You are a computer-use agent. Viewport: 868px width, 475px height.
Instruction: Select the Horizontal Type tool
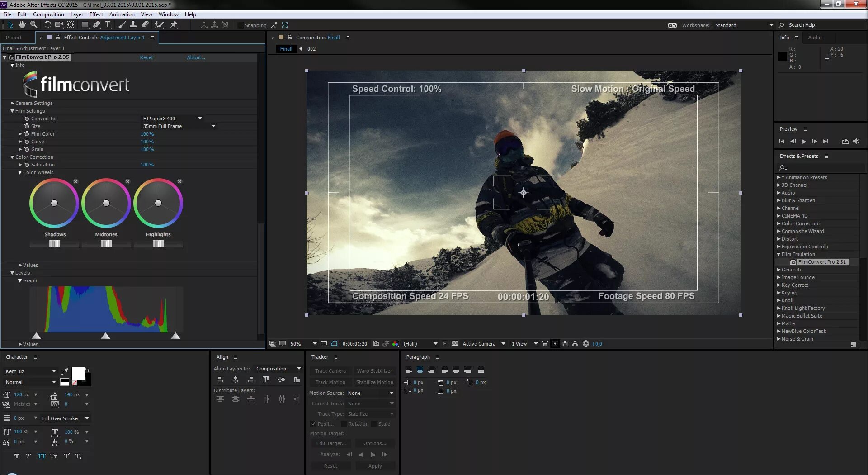click(108, 25)
